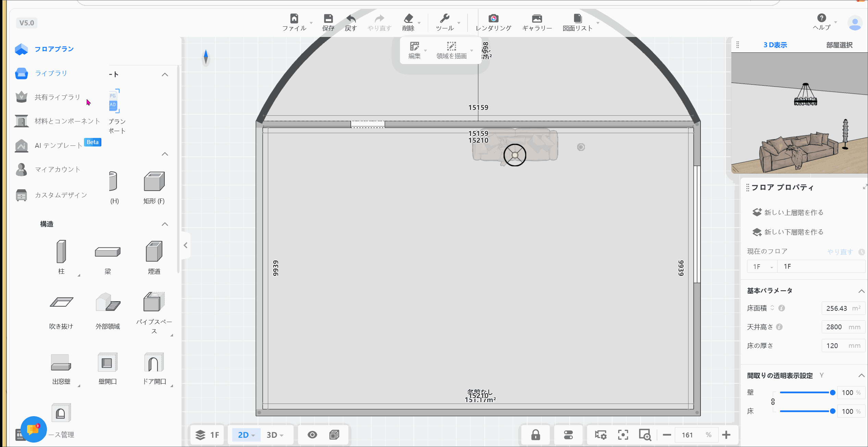The width and height of the screenshot is (868, 447).
Task: Click the 床の厚さ input field
Action: coord(843,346)
